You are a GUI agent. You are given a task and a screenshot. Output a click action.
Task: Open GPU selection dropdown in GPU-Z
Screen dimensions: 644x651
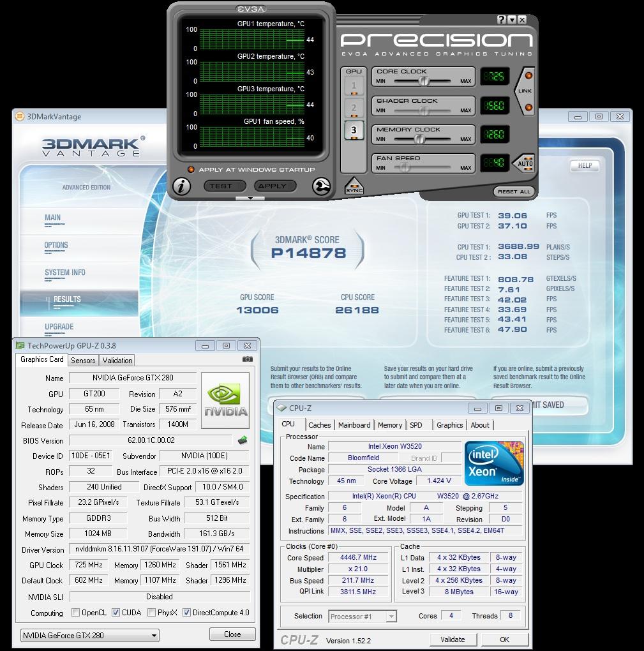[90, 635]
